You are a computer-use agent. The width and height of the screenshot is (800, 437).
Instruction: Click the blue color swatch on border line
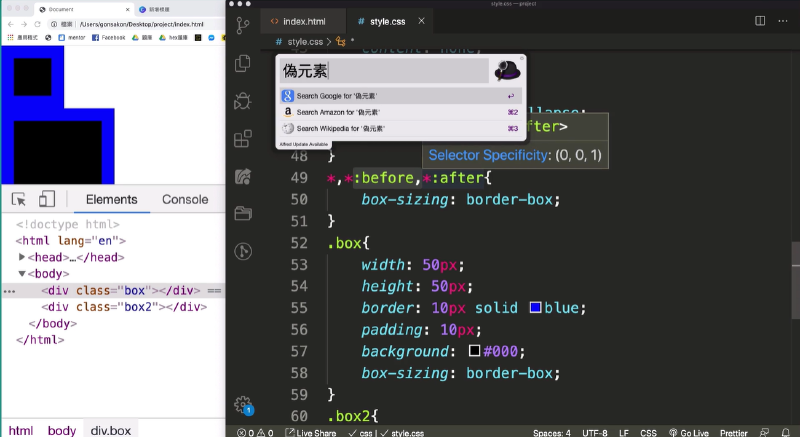[535, 308]
